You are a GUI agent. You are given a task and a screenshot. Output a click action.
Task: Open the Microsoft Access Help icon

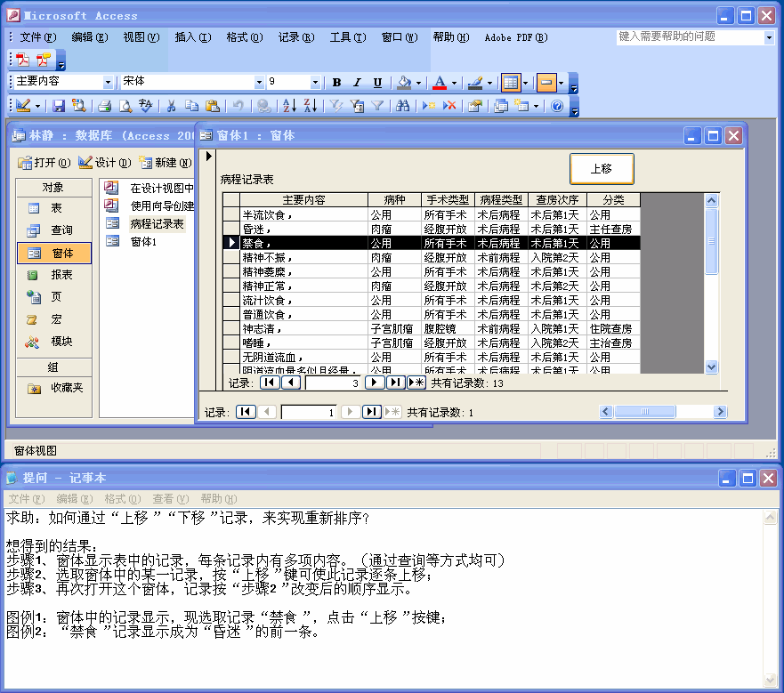point(557,106)
